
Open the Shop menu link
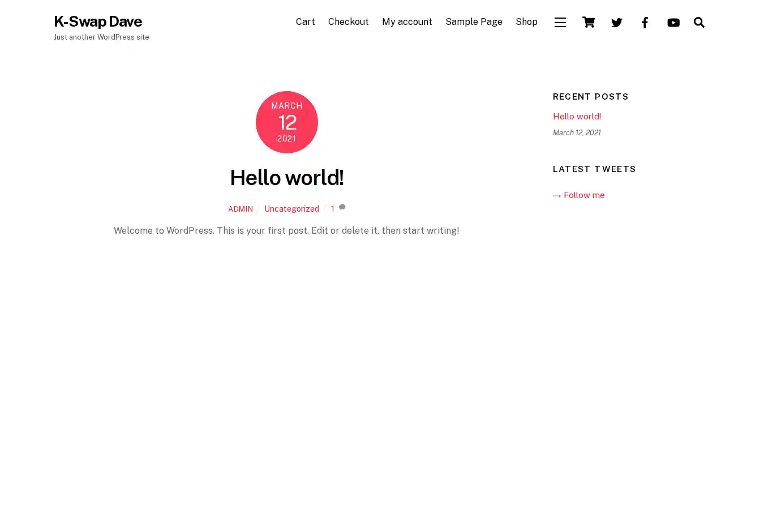526,22
